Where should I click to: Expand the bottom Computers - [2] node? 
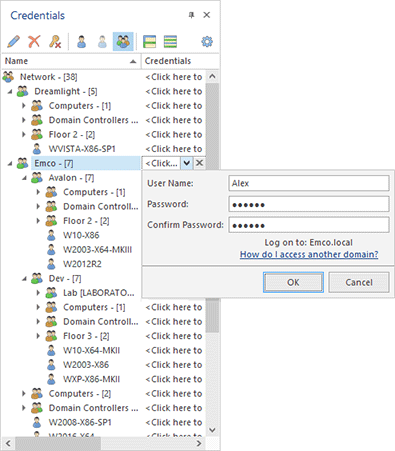(x=24, y=394)
